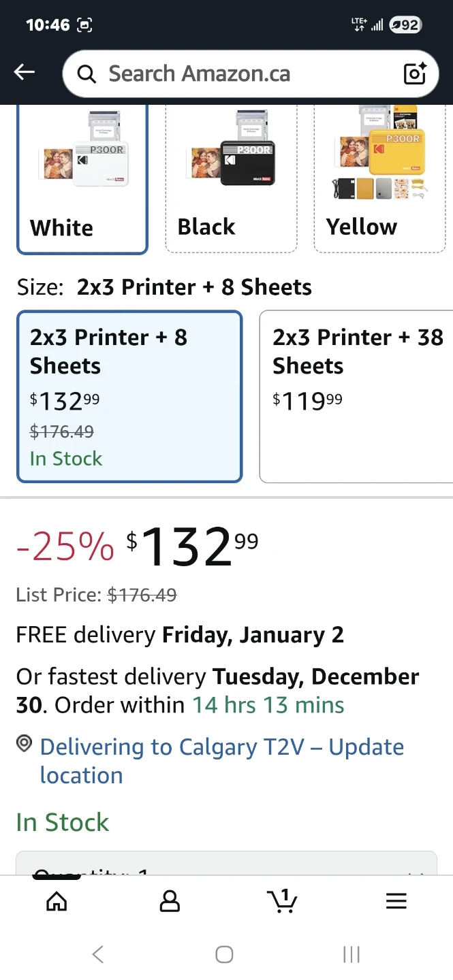453x980 pixels.
Task: Tap the magnifying glass search icon
Action: coord(87,73)
